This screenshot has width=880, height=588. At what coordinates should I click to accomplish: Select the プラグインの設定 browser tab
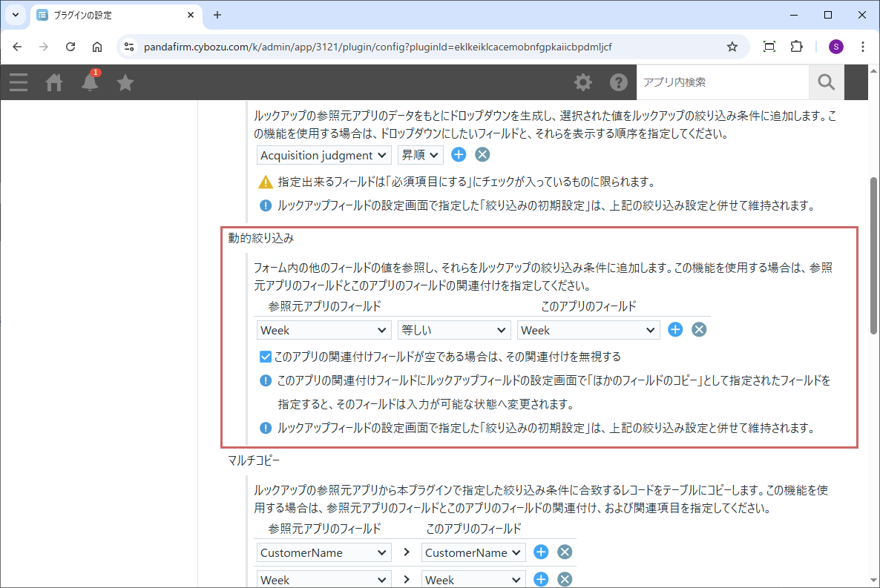[x=115, y=15]
